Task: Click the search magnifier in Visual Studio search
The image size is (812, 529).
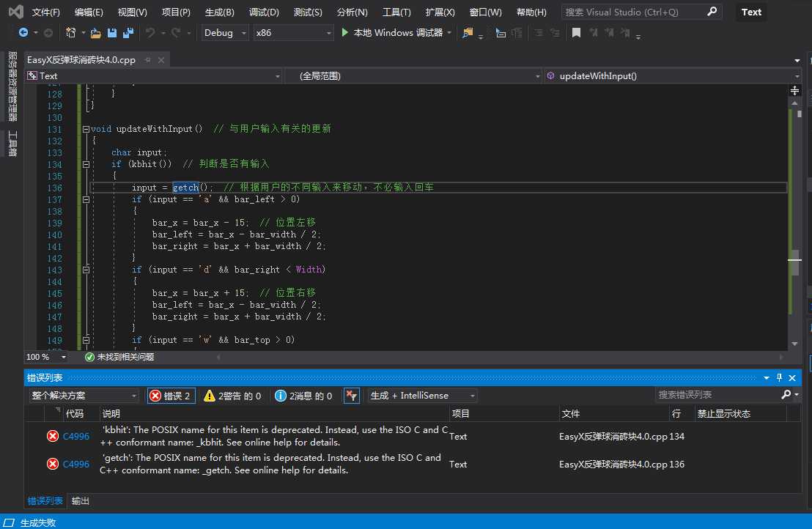Action: pyautogui.click(x=712, y=11)
